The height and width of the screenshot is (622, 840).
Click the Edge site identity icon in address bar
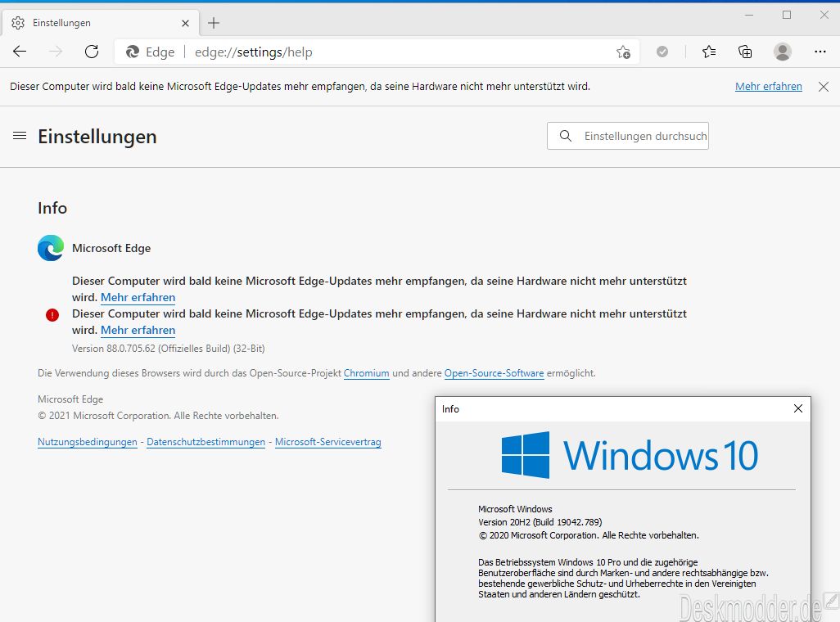(133, 52)
